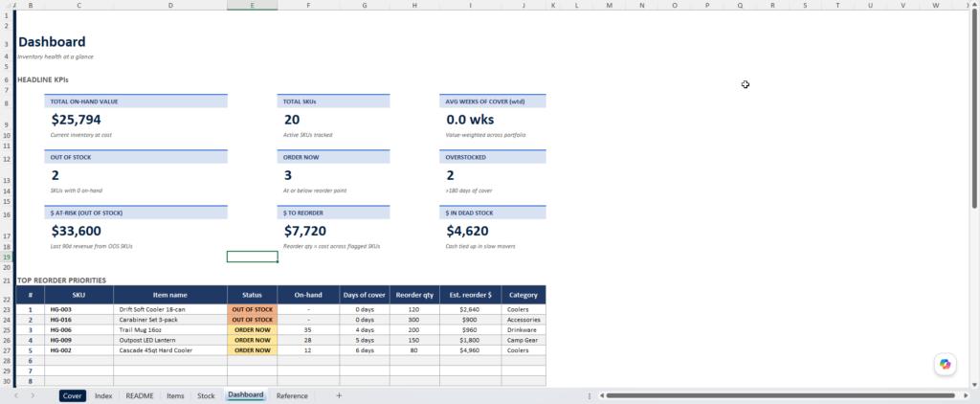Click the Drinkware category cell

pyautogui.click(x=523, y=330)
